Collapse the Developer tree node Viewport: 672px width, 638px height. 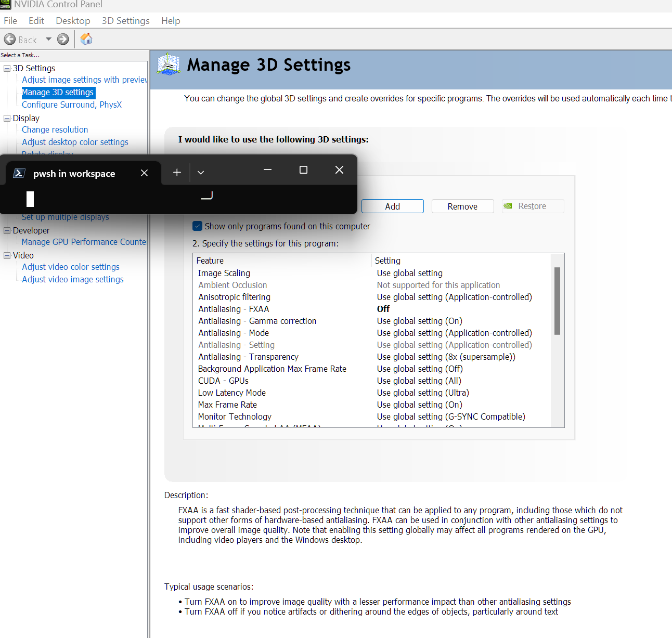[x=7, y=230]
